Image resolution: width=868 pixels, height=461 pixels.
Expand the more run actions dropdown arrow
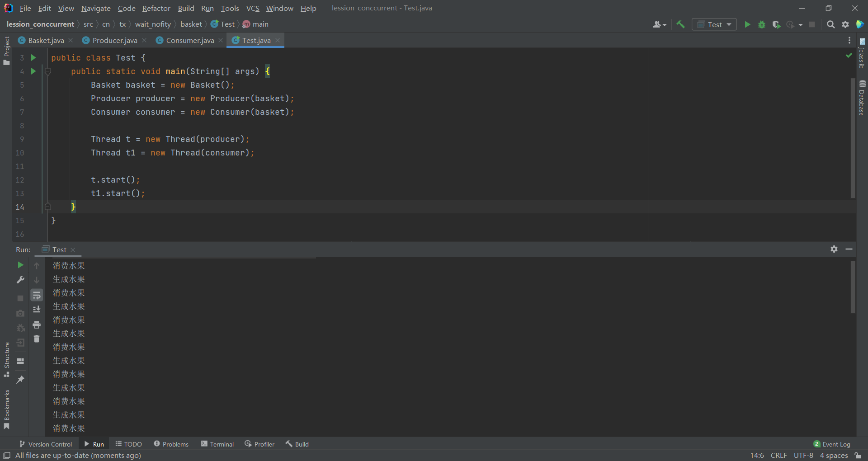801,25
